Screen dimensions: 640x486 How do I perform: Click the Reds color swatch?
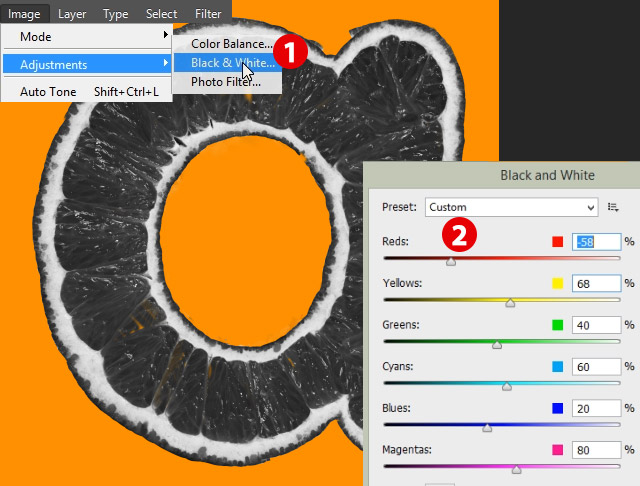558,242
